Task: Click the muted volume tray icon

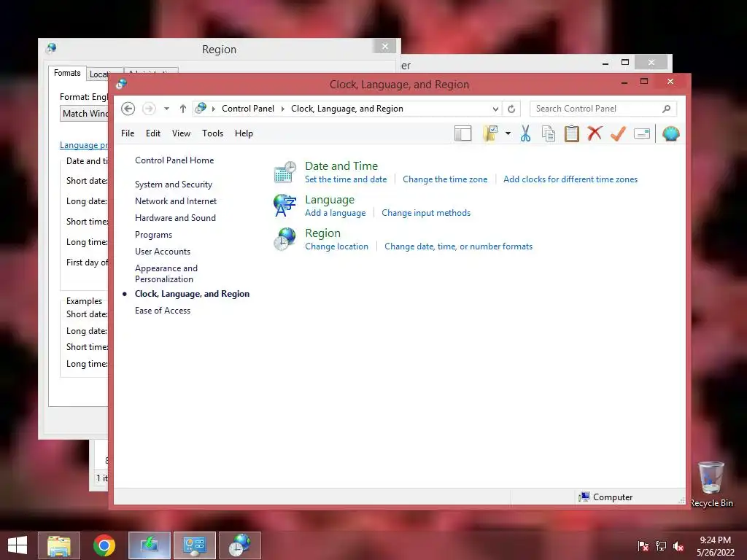Action: coord(679,546)
